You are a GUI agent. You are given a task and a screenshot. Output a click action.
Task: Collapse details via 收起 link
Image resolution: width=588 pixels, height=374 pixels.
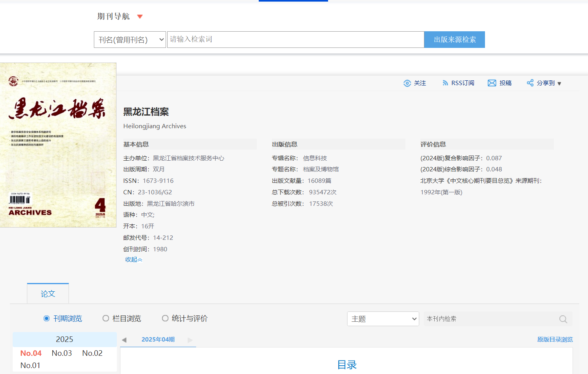(x=134, y=260)
